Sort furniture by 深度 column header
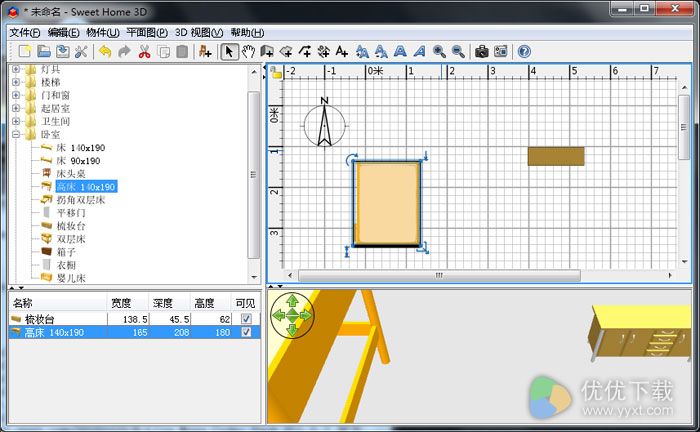The image size is (700, 432). [170, 303]
